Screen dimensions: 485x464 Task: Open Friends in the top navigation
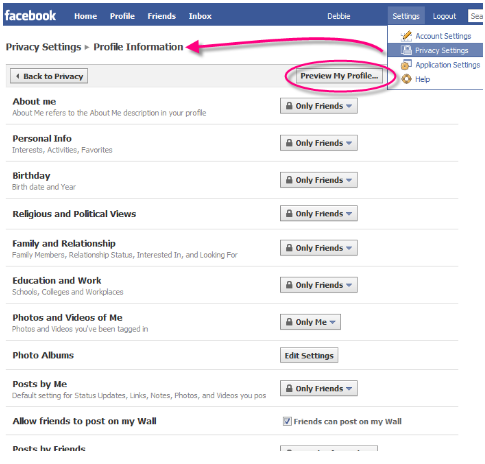[162, 16]
